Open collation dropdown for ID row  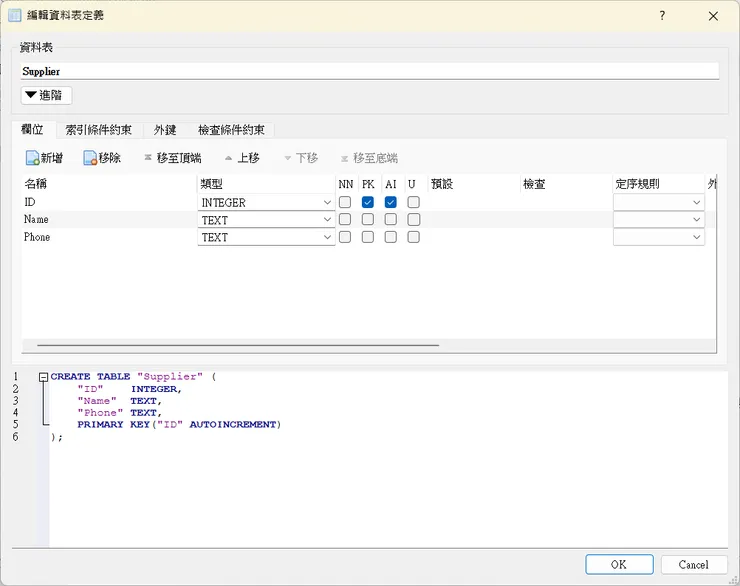pos(659,202)
